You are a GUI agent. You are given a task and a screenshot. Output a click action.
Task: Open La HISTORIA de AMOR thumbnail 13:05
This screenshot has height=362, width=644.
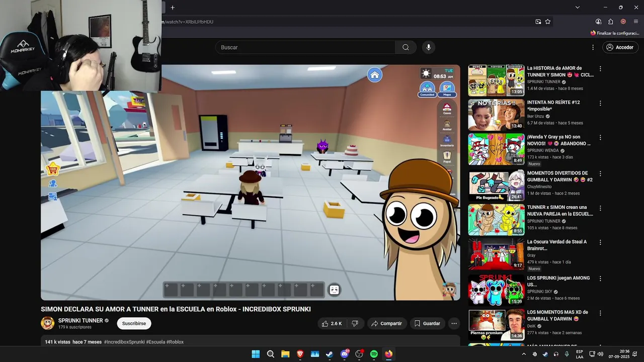[496, 80]
